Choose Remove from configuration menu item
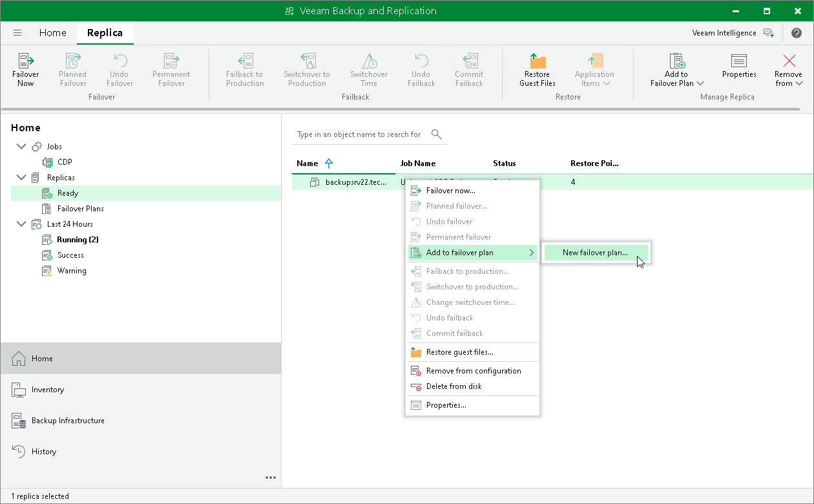The image size is (814, 504). point(472,371)
